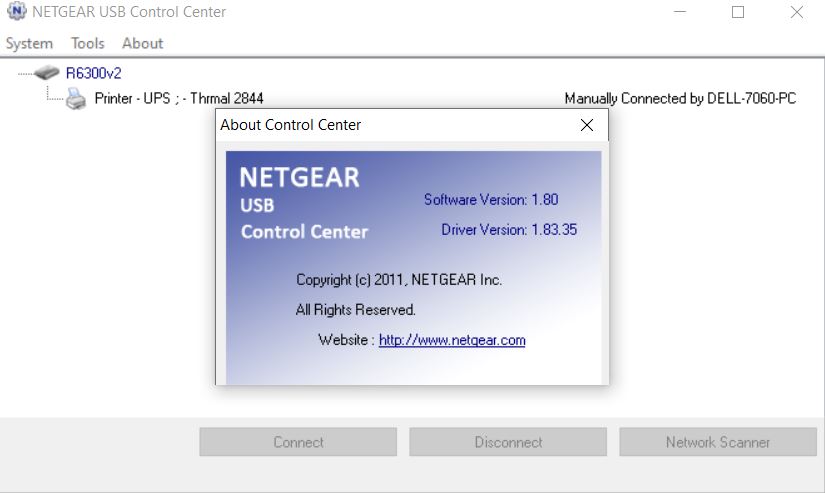Click the printer icon in device tree
Viewport: 825px width, 493px height.
tap(76, 99)
